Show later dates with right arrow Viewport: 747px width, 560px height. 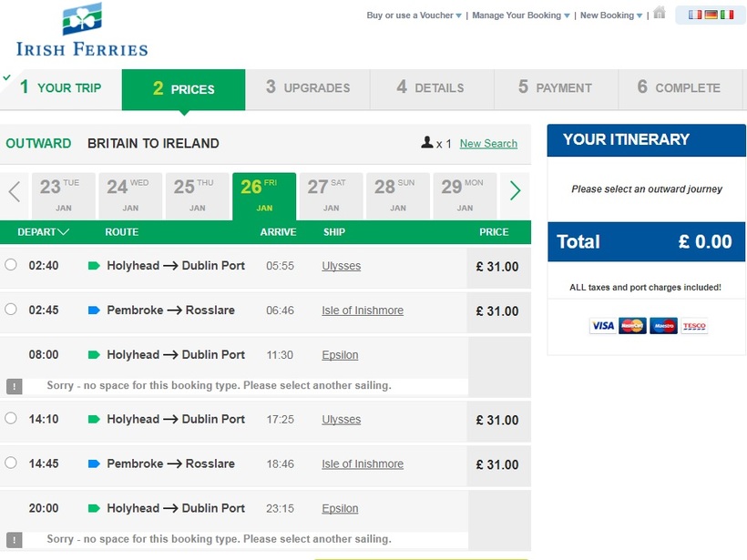pos(515,190)
